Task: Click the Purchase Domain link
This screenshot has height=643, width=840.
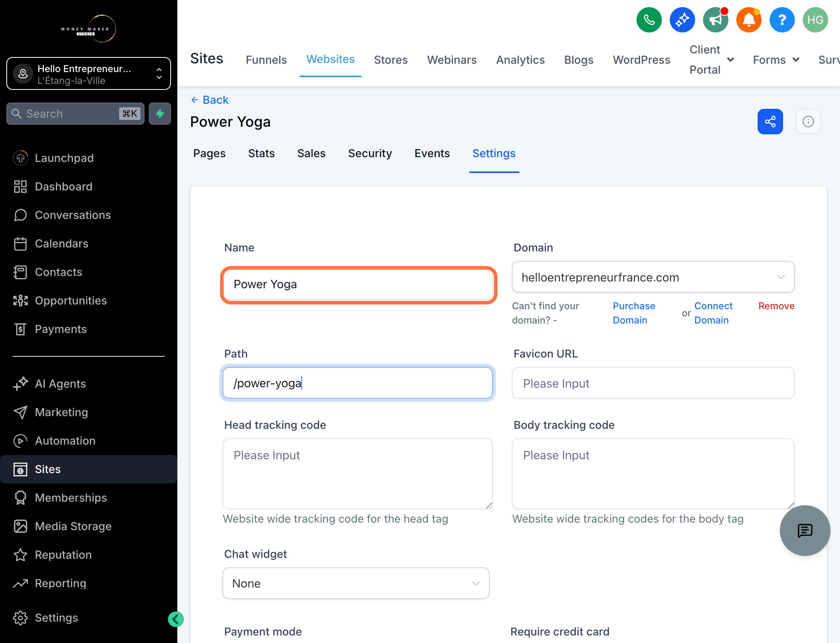Action: pos(634,313)
